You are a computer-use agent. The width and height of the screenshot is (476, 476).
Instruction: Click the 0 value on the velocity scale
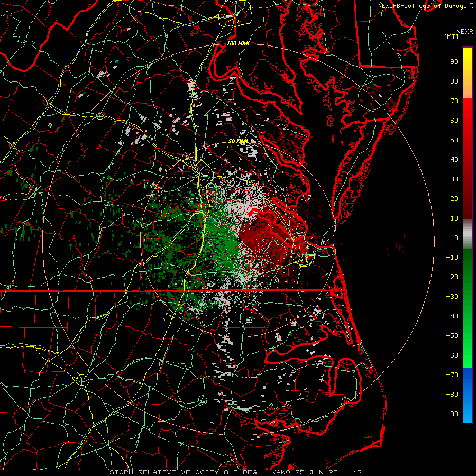coord(456,237)
